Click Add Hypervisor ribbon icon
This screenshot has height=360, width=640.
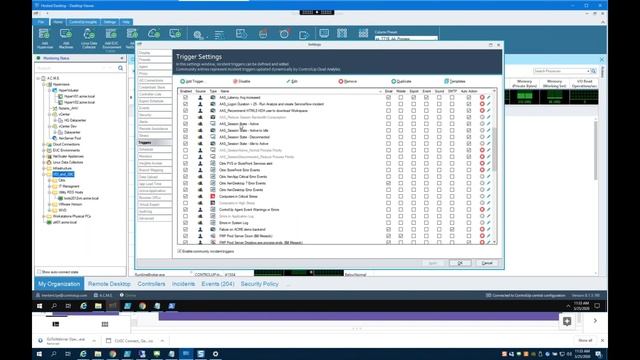coord(44,38)
